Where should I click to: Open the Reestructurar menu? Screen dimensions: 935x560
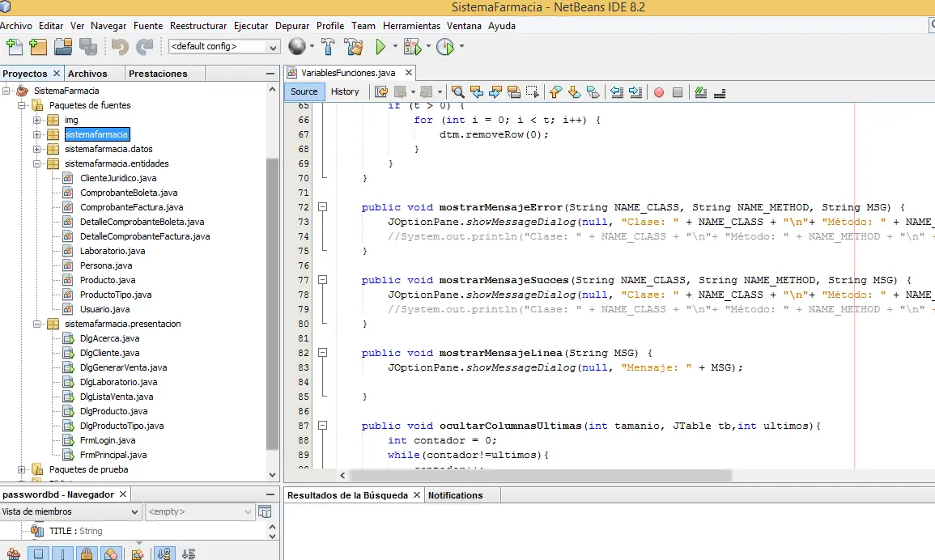point(198,26)
